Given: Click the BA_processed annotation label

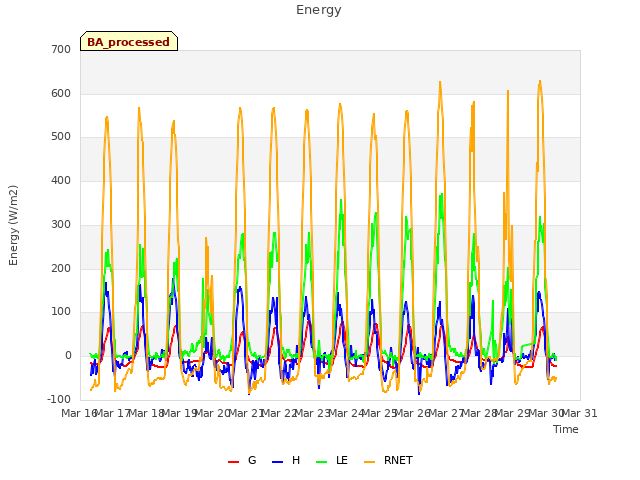Looking at the screenshot, I should pos(129,42).
